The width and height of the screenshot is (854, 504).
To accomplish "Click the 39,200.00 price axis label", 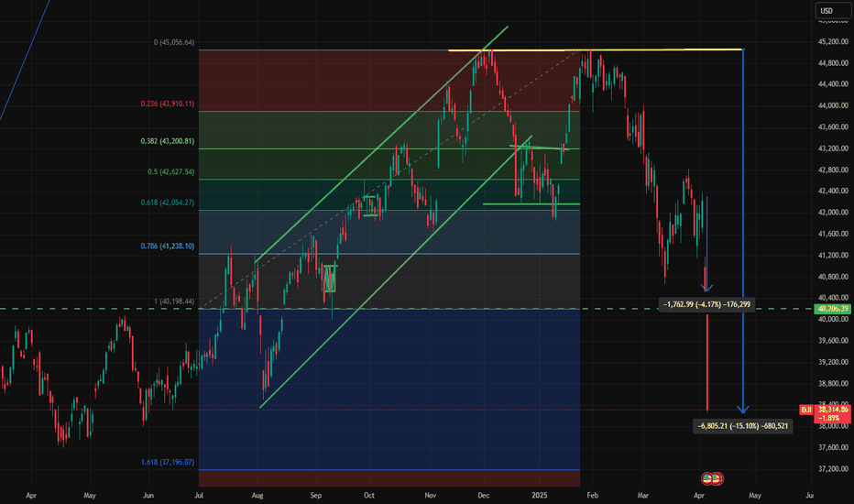I will click(833, 362).
